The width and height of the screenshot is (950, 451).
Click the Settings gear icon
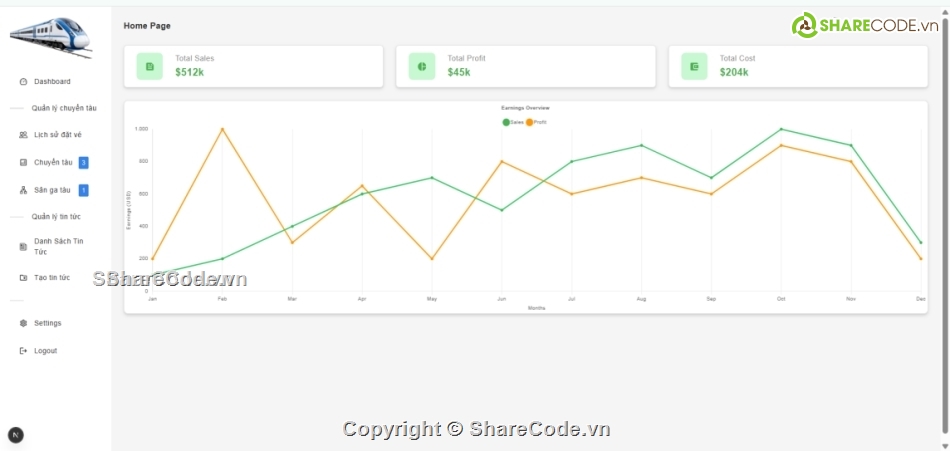[23, 323]
